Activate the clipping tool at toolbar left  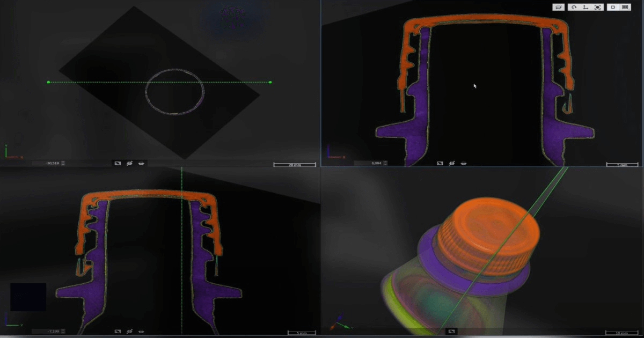(558, 8)
